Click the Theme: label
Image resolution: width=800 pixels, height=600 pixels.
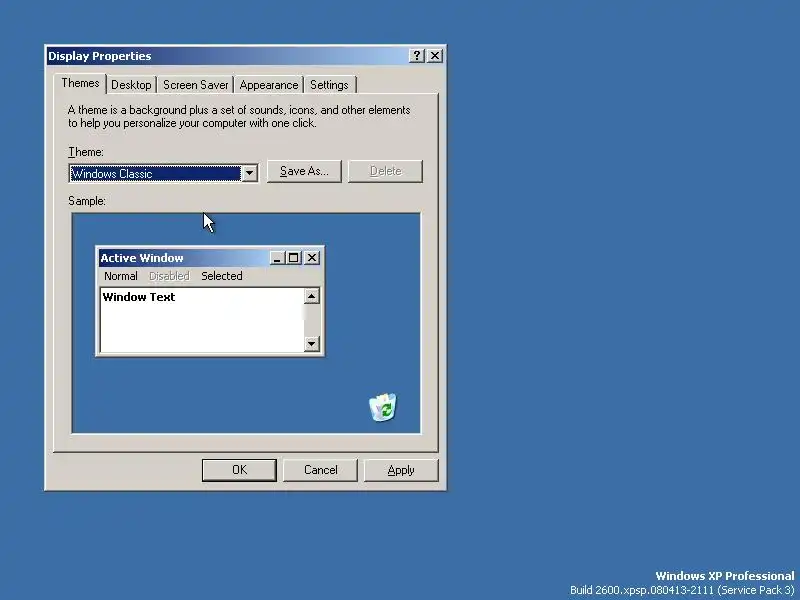coord(86,152)
